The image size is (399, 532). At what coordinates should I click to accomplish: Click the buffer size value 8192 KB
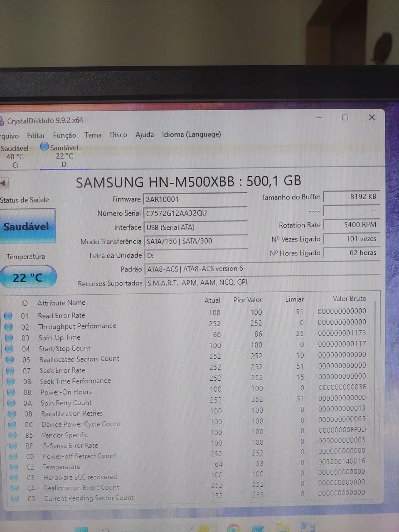click(352, 197)
